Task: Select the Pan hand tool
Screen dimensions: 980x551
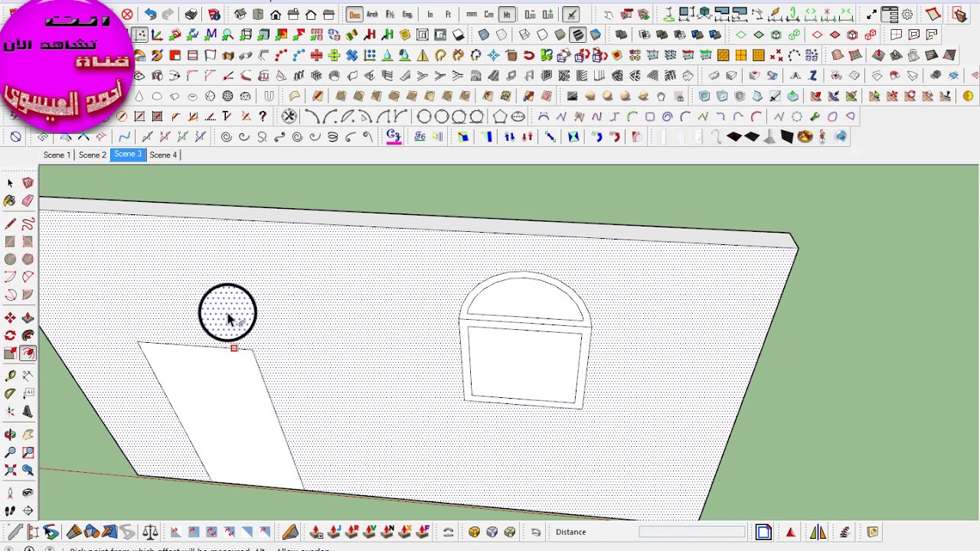Action: pos(28,435)
